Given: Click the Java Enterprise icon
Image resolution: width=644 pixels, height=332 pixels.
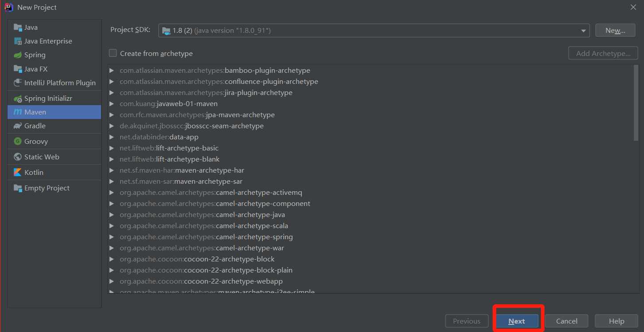Looking at the screenshot, I should point(18,41).
